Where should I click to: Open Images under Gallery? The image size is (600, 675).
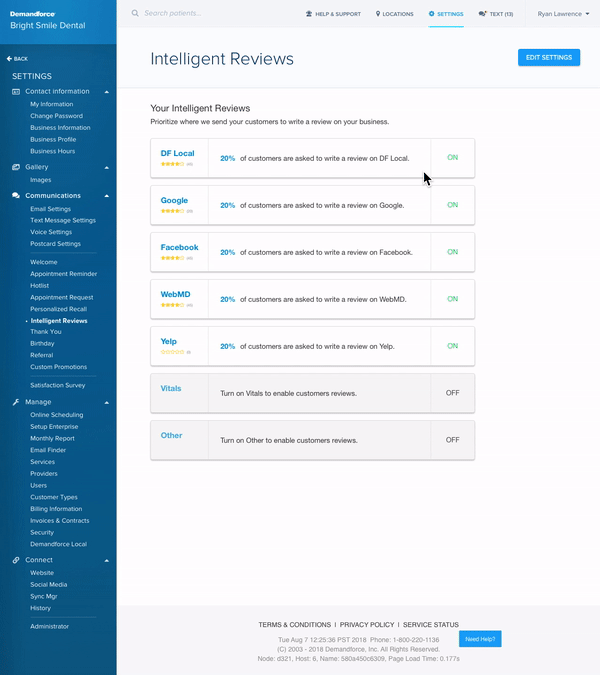[40, 180]
